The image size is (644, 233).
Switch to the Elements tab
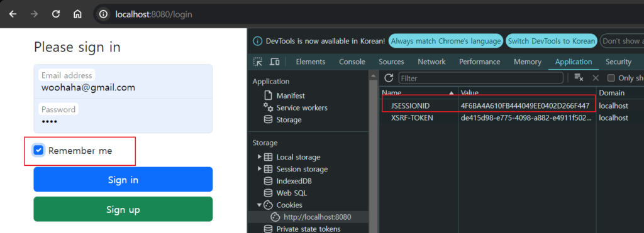[311, 62]
